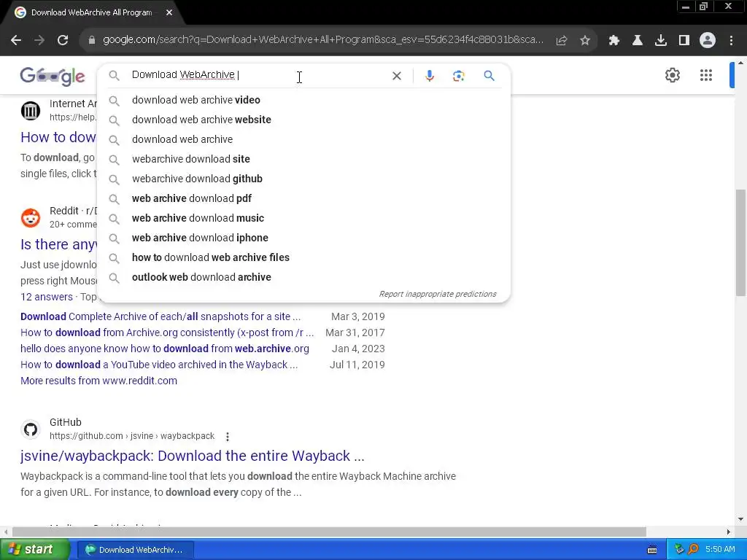Open the Windows start menu
The height and width of the screenshot is (560, 747).
35,550
